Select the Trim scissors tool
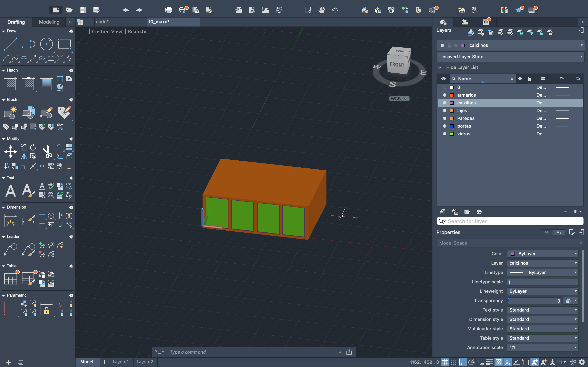The width and height of the screenshot is (588, 367). pos(47,152)
